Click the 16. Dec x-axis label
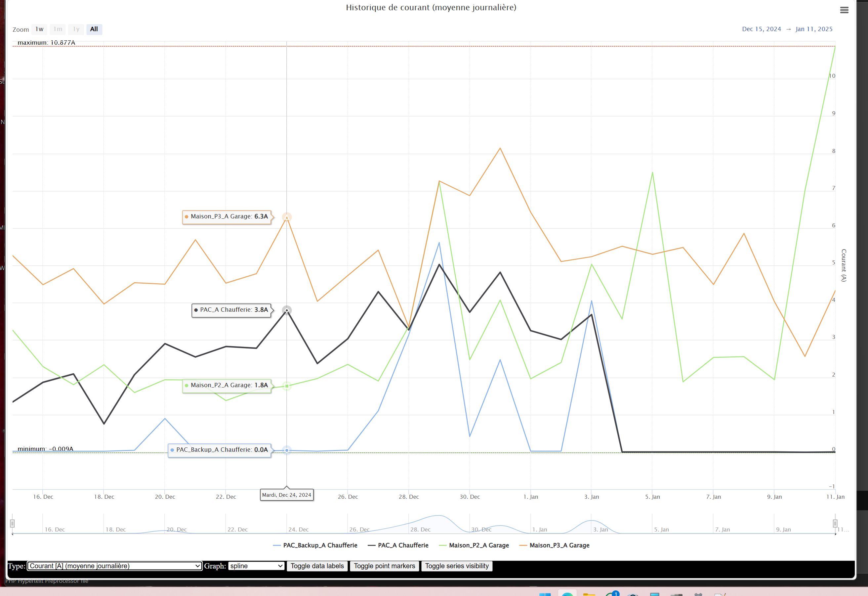 click(43, 497)
